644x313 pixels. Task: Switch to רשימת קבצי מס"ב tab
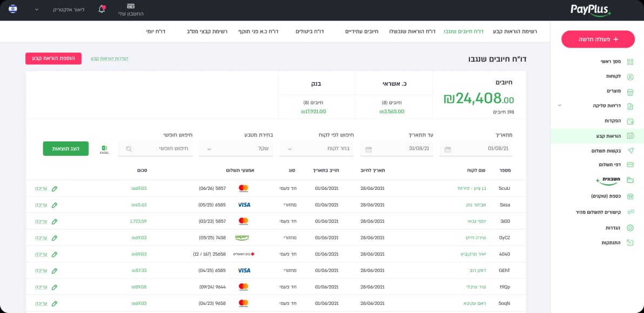click(206, 32)
